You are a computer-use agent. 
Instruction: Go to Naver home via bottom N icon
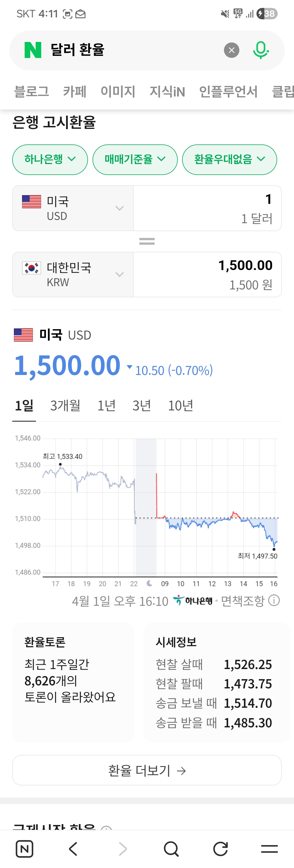24,848
